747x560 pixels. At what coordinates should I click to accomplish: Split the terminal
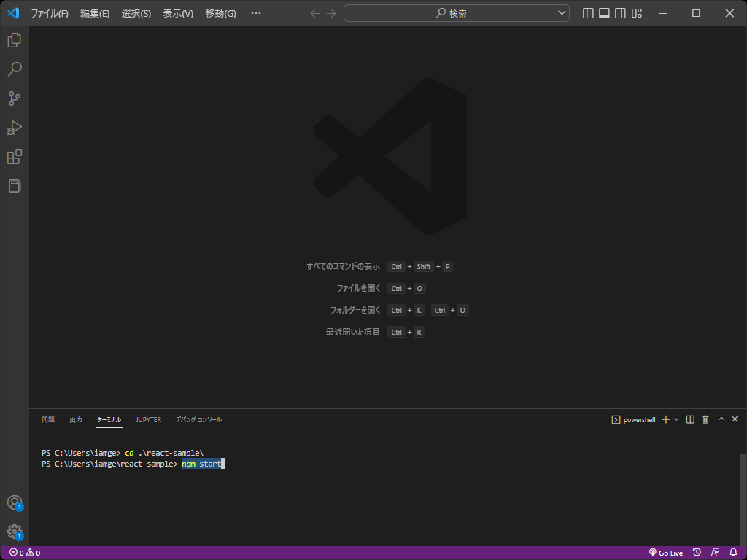point(690,419)
